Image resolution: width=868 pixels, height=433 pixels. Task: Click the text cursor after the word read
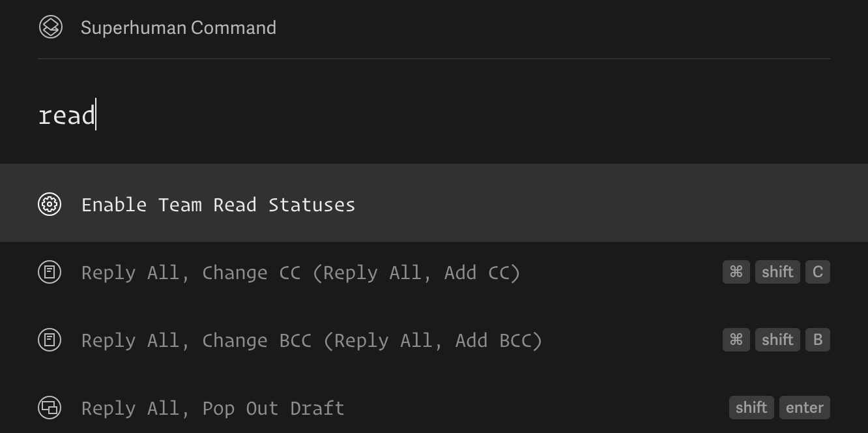[x=96, y=115]
